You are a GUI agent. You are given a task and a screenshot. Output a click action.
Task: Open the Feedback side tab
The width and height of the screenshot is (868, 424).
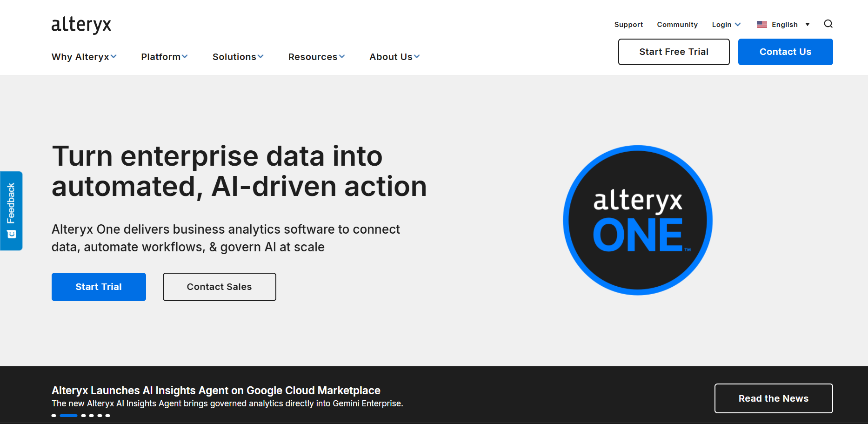click(x=11, y=211)
